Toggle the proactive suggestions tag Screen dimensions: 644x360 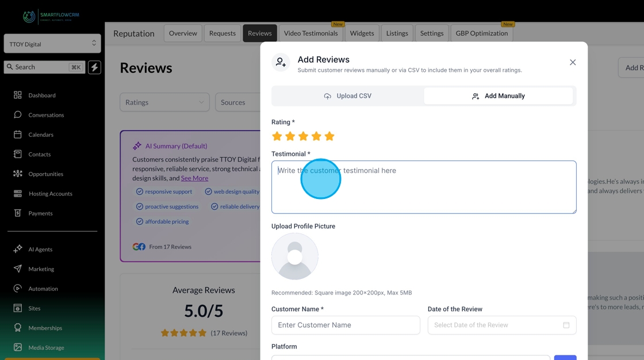point(167,206)
